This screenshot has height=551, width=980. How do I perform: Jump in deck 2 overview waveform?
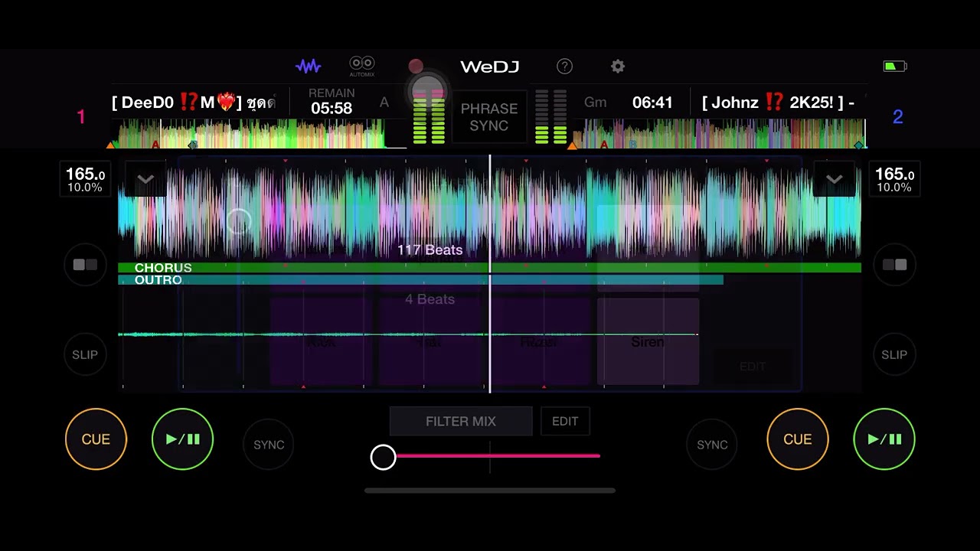718,133
